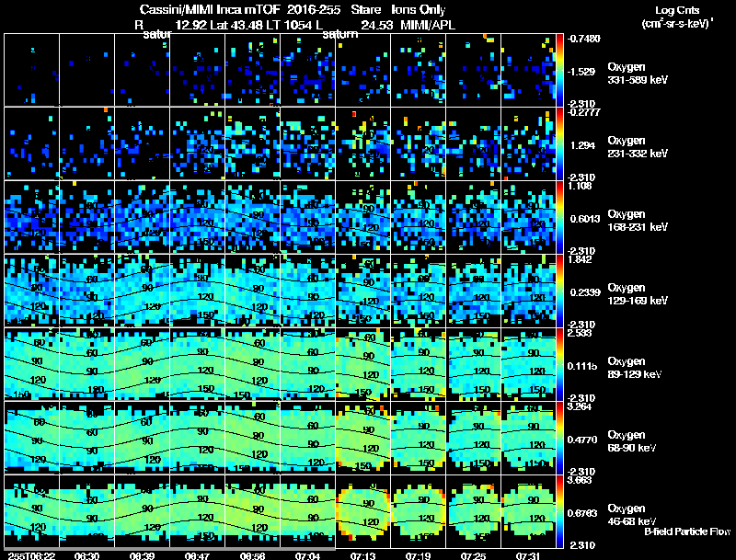Screen dimensions: 736x560
Task: Click the Oxygen 331-589 keV row label
Action: pyautogui.click(x=638, y=74)
